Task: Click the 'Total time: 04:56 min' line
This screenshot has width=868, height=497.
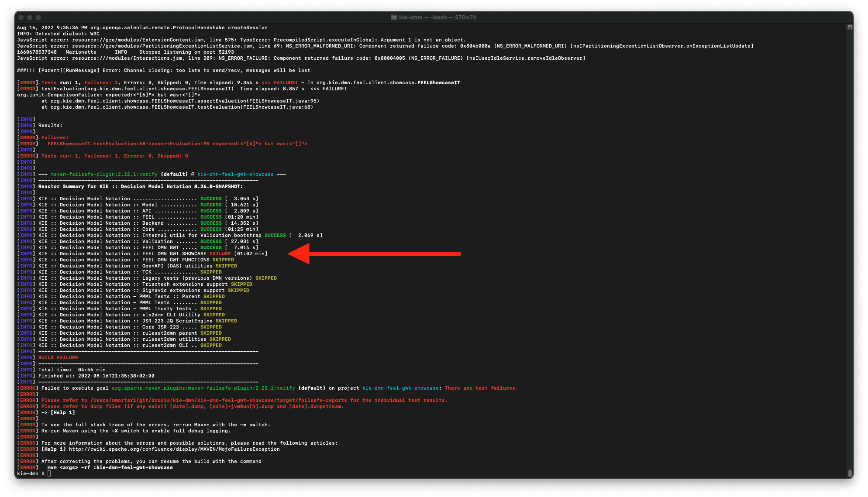Action: (72, 370)
